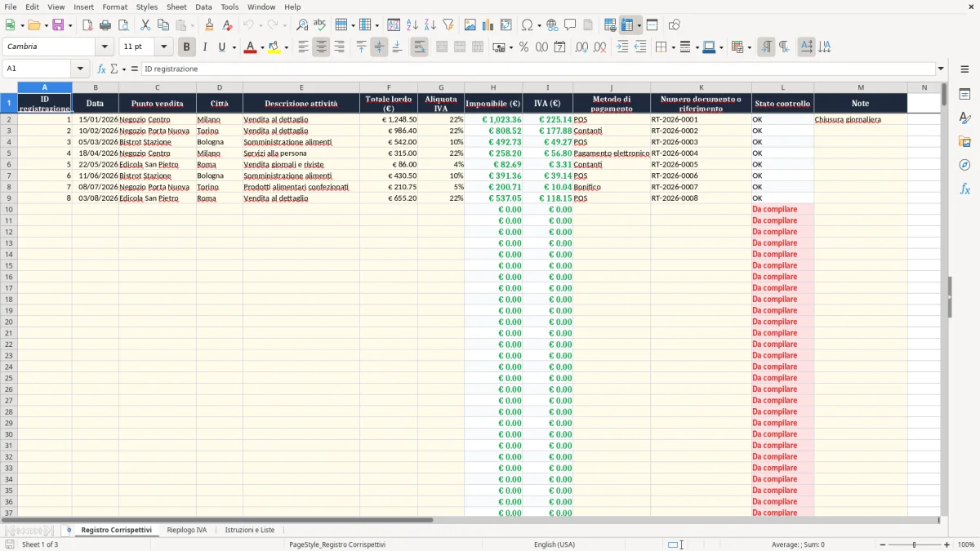Click the zoom in plus button

click(x=947, y=544)
